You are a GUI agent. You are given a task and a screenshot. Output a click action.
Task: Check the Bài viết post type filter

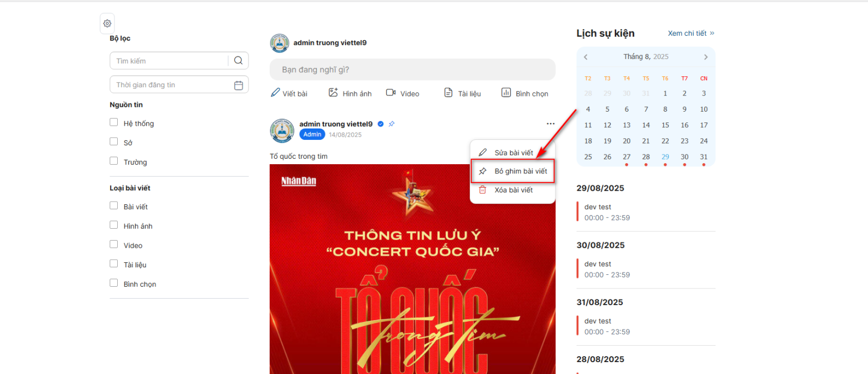pyautogui.click(x=114, y=206)
